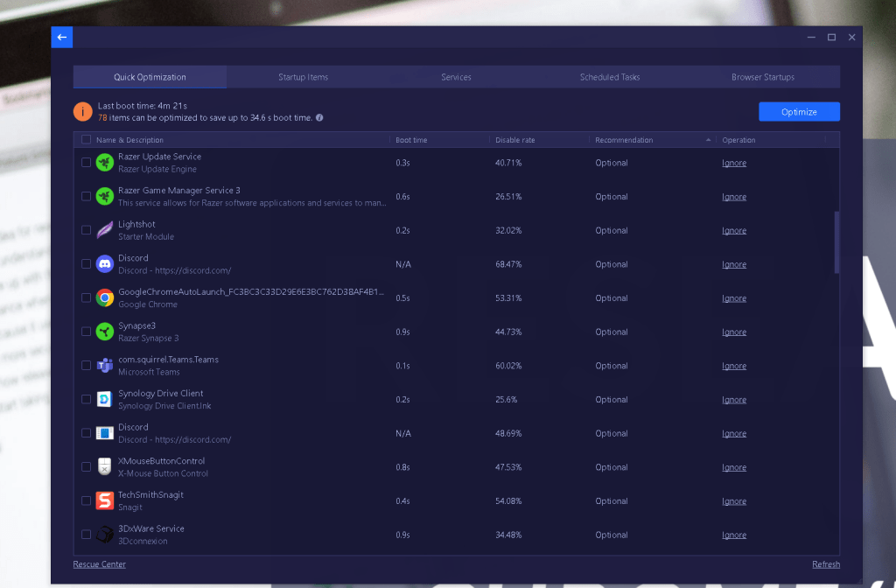Click the Name & Description column header
Image resolution: width=896 pixels, height=588 pixels.
[129, 140]
